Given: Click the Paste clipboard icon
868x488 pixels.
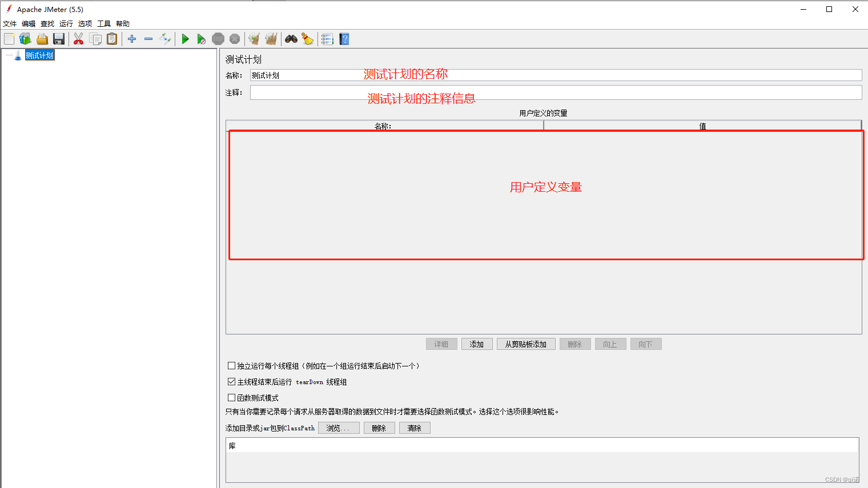Looking at the screenshot, I should 112,39.
